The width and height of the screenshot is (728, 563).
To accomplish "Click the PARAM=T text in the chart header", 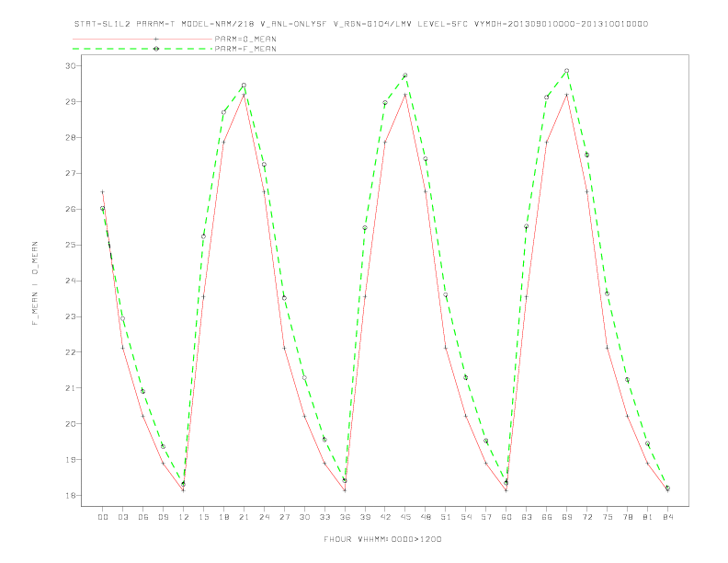I will [156, 24].
